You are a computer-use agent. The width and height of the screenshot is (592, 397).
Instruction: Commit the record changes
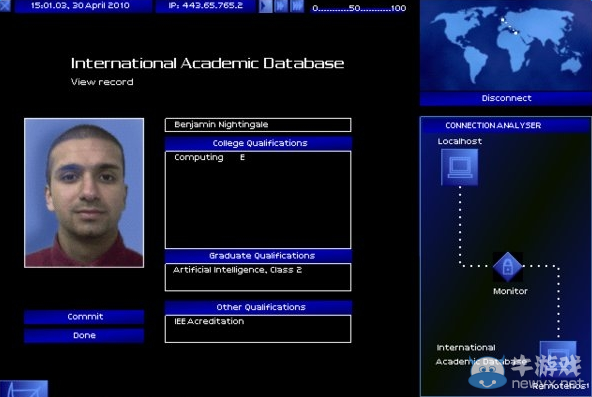pyautogui.click(x=84, y=317)
